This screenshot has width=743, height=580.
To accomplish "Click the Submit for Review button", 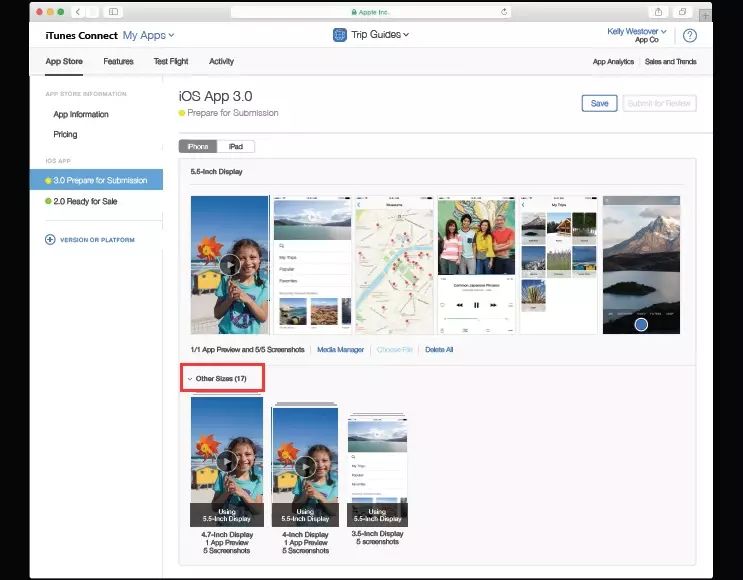I will (x=659, y=103).
